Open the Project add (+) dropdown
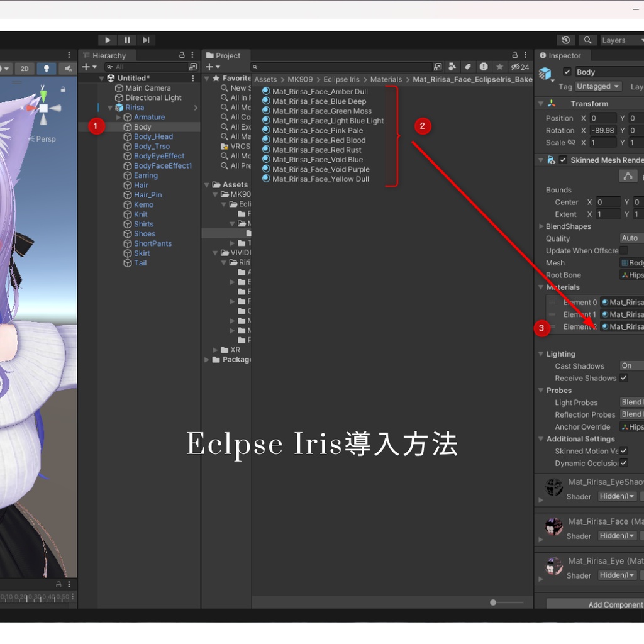This screenshot has height=644, width=644. coord(213,67)
